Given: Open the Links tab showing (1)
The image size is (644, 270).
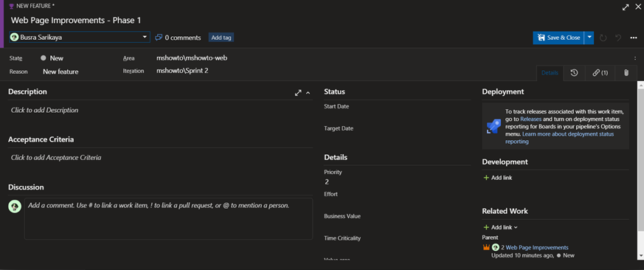Looking at the screenshot, I should coord(600,73).
